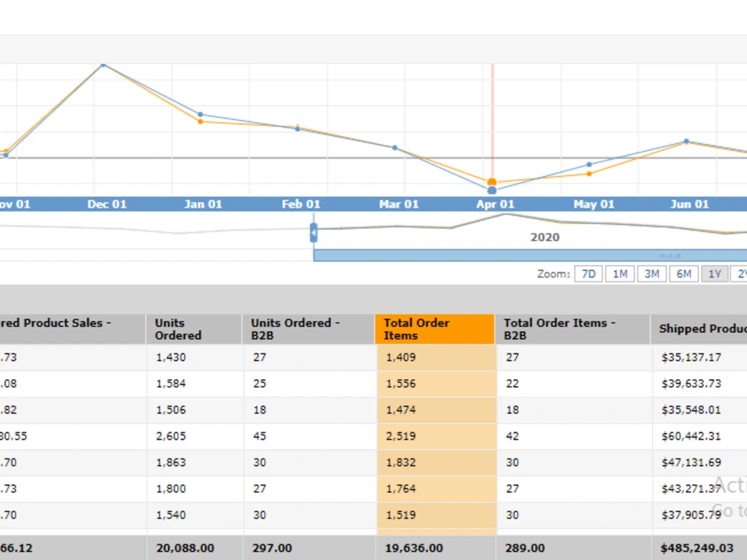This screenshot has width=747, height=560.
Task: Sort by Total Order Items column header
Action: click(435, 329)
